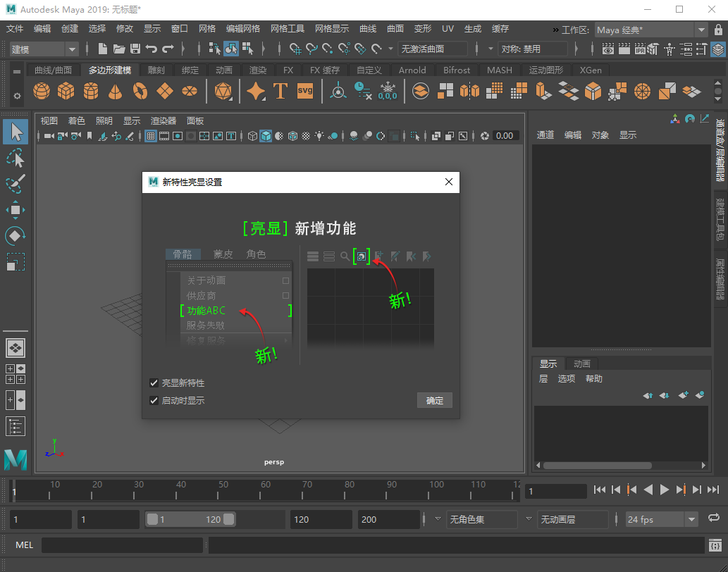Click the SVG tool shelf icon
Screen dimensions: 728x572
point(304,92)
